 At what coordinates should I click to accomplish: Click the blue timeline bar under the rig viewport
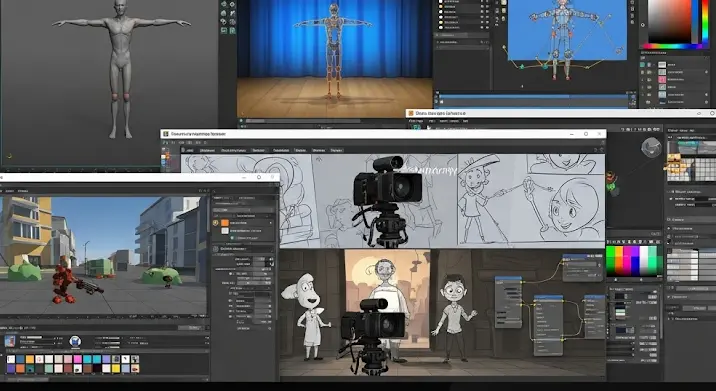(533, 96)
